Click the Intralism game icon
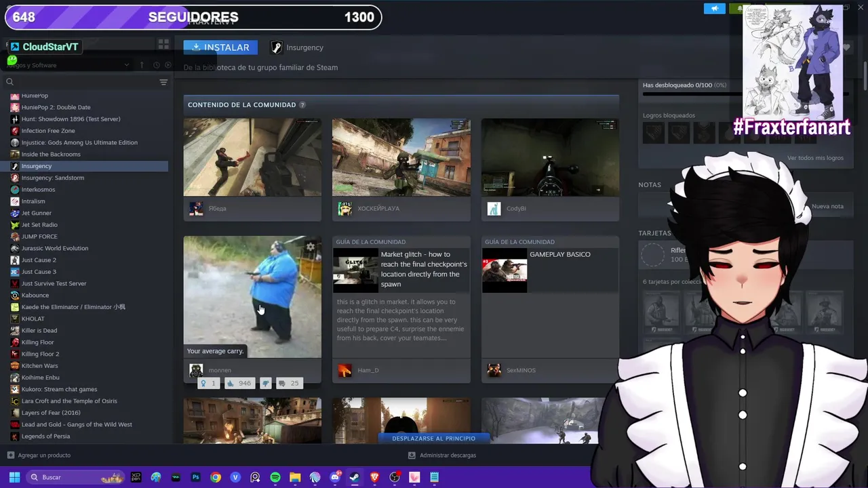Image resolution: width=868 pixels, height=488 pixels. point(15,201)
